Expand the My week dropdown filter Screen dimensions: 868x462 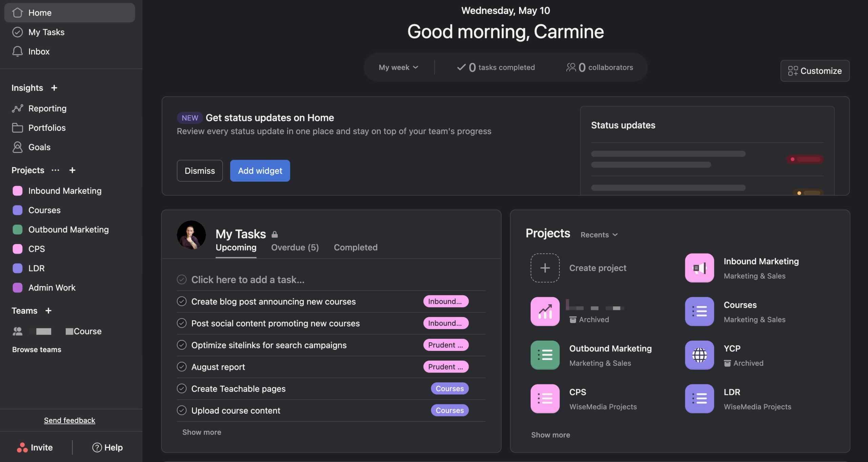pos(398,67)
